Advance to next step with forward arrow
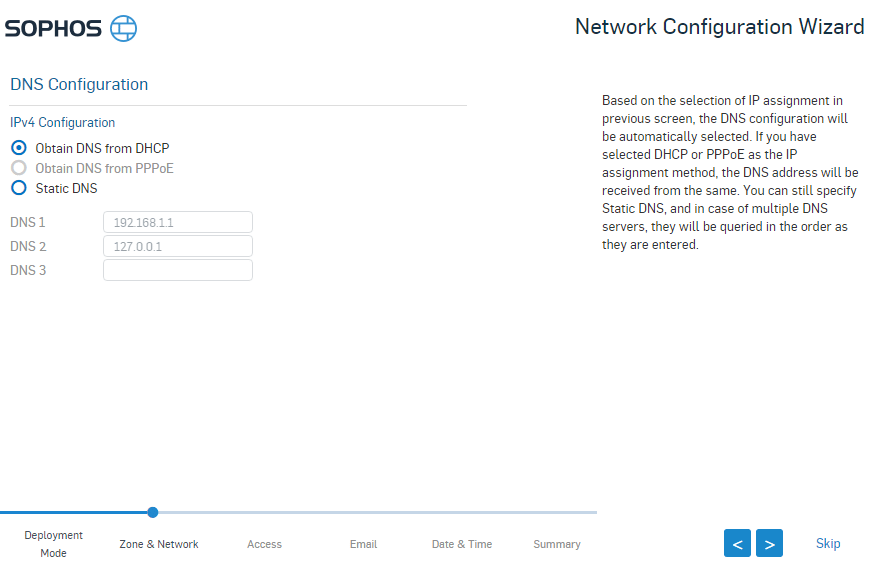This screenshot has height=574, width=891. [x=769, y=543]
